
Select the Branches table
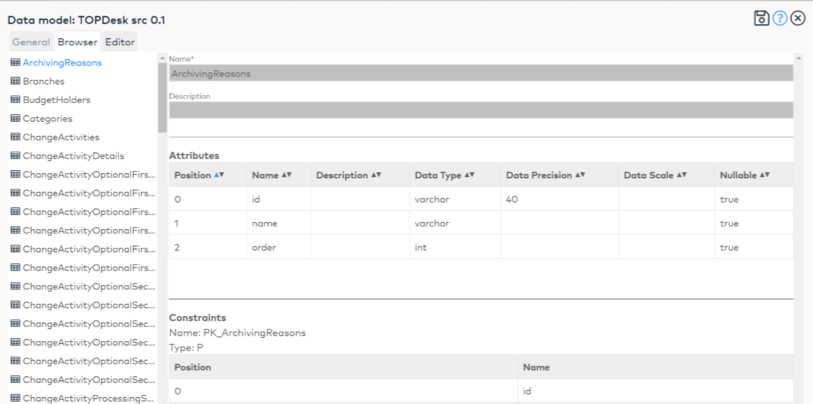coord(44,81)
